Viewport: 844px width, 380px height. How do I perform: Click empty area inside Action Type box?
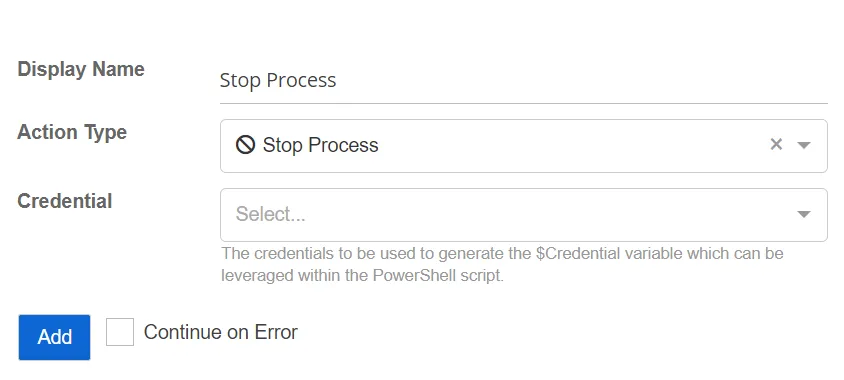click(x=565, y=145)
